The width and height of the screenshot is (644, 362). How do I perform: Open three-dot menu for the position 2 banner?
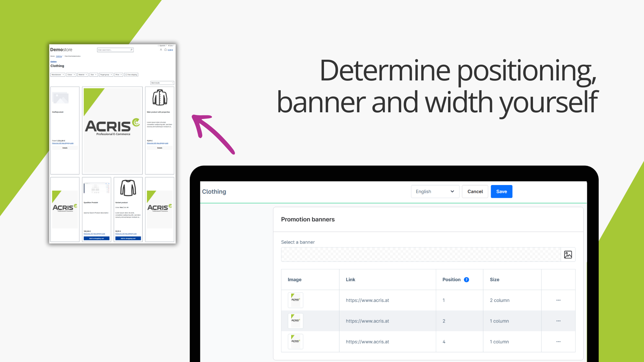click(x=558, y=321)
